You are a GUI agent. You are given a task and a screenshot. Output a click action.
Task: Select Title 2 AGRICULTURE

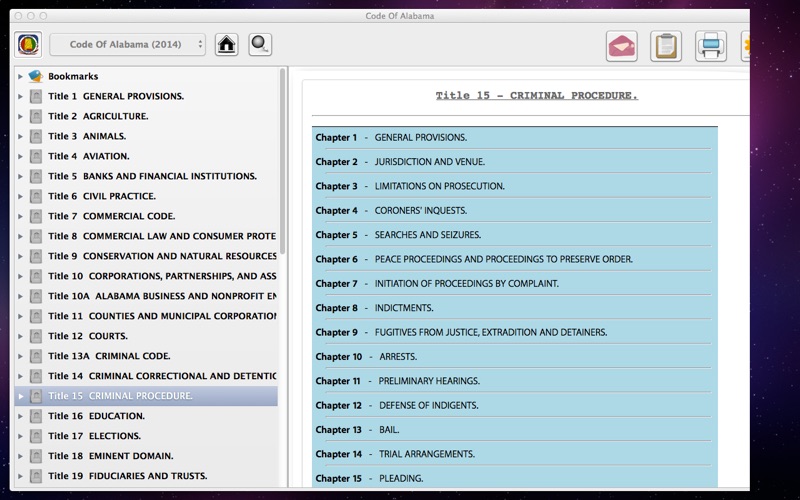click(x=98, y=116)
